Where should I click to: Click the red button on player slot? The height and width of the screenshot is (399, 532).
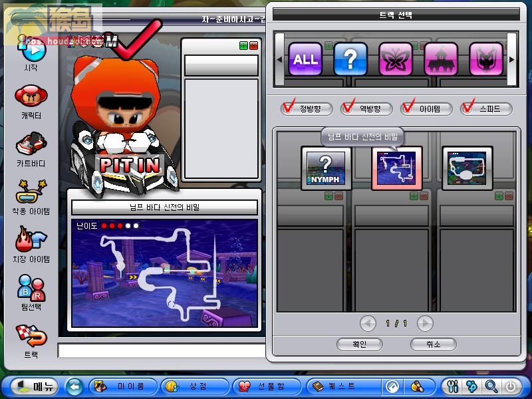click(x=253, y=45)
